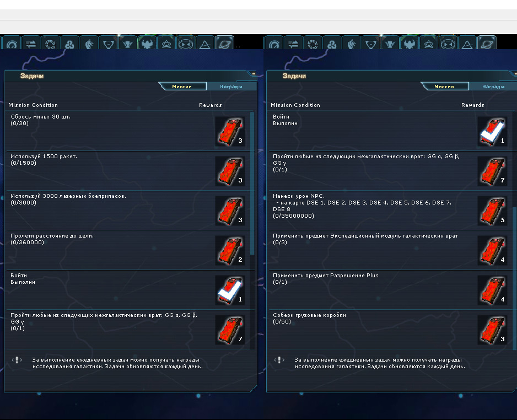
Task: Click the planet icon in the left game toolbar
Action: click(224, 43)
